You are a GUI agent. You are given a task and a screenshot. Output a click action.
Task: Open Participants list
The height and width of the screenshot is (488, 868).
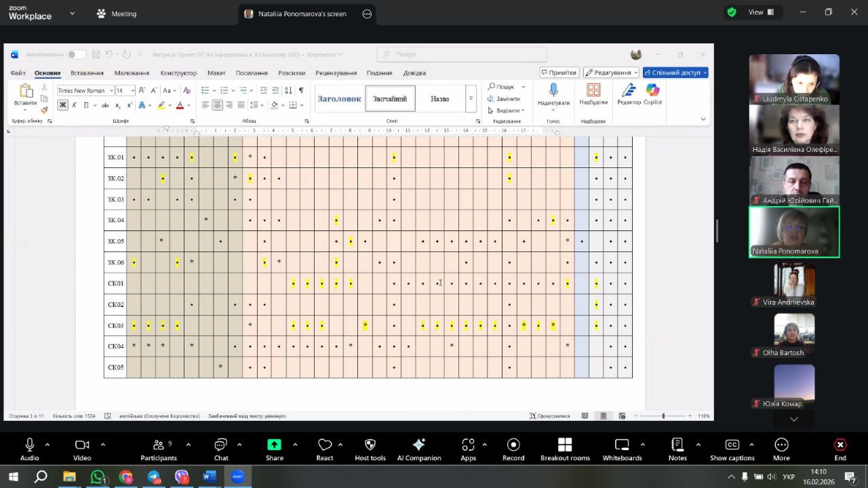pos(159,449)
